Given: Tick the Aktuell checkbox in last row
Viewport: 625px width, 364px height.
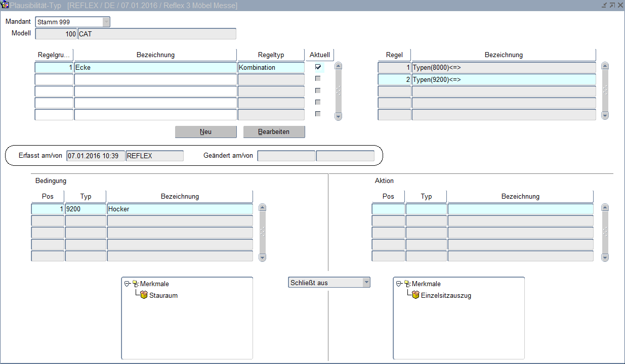Looking at the screenshot, I should click(318, 114).
